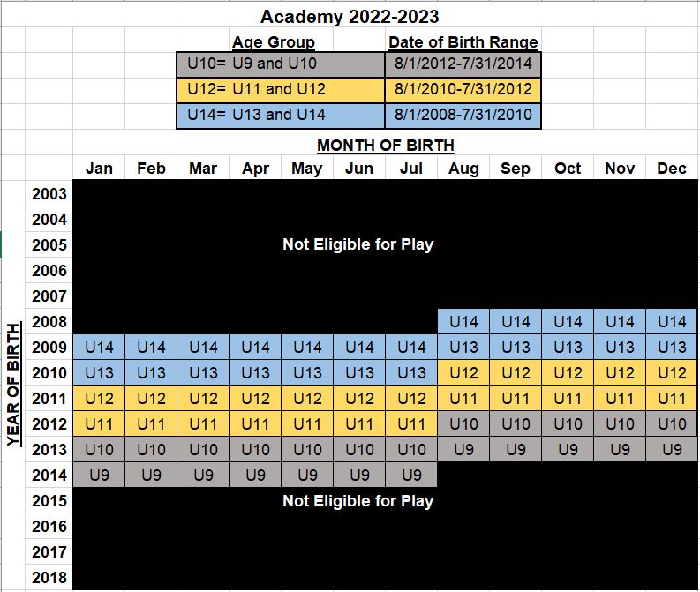Click the vertical YEAR OF BIRTH label
The image size is (700, 592).
[x=13, y=384]
